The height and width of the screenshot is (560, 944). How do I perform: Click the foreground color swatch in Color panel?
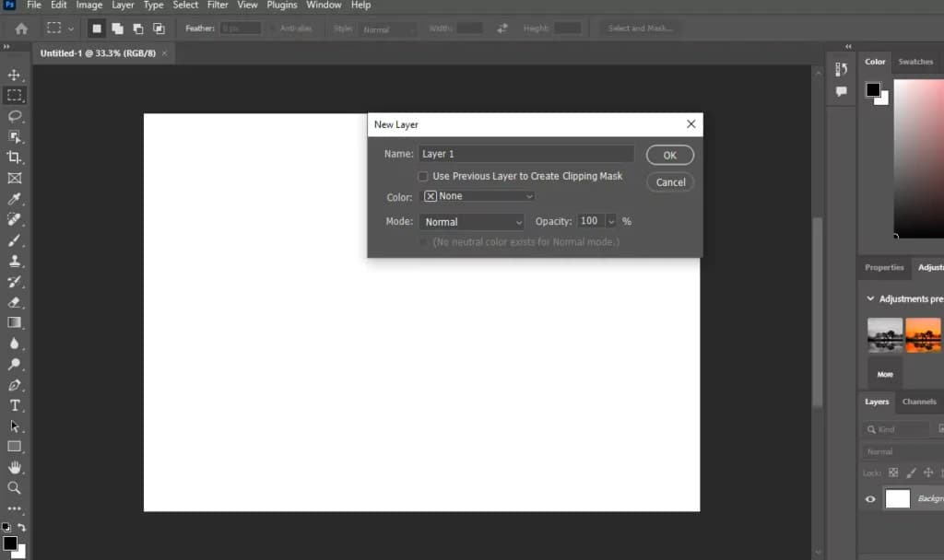[x=872, y=89]
